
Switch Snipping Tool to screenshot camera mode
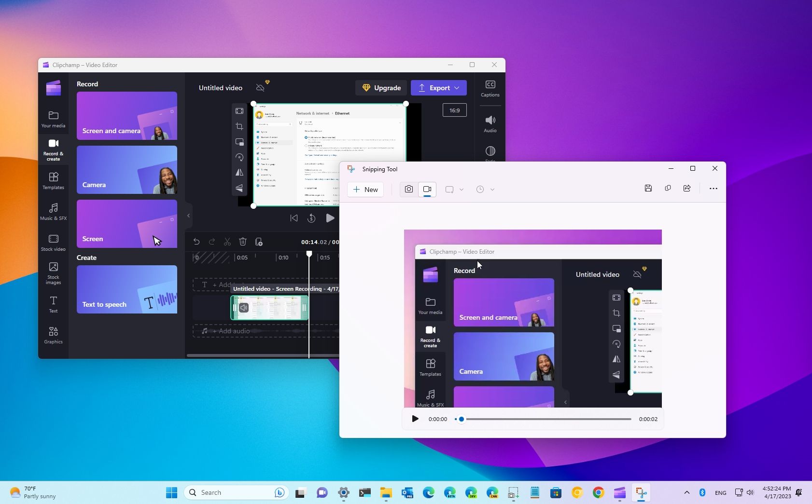tap(408, 189)
